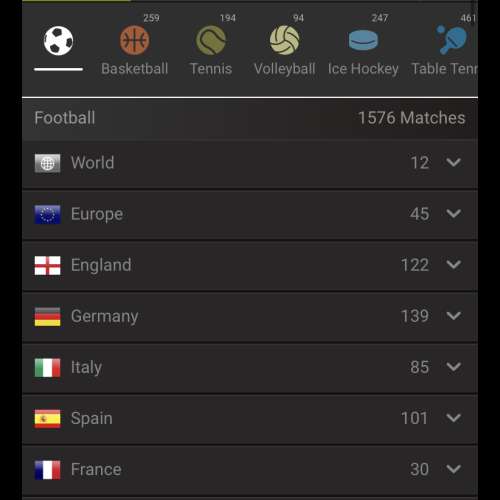Open the Spain matches row
This screenshot has width=500, height=500.
[x=250, y=419]
